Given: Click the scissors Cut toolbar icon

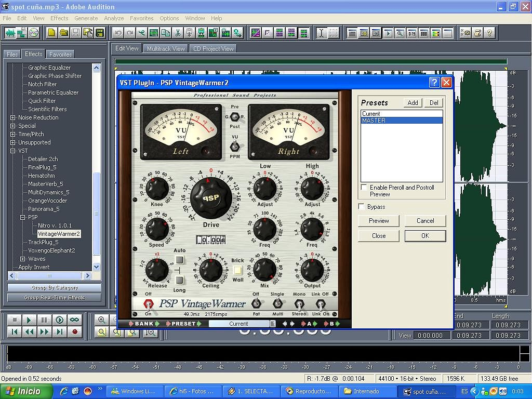Looking at the screenshot, I should [177, 33].
